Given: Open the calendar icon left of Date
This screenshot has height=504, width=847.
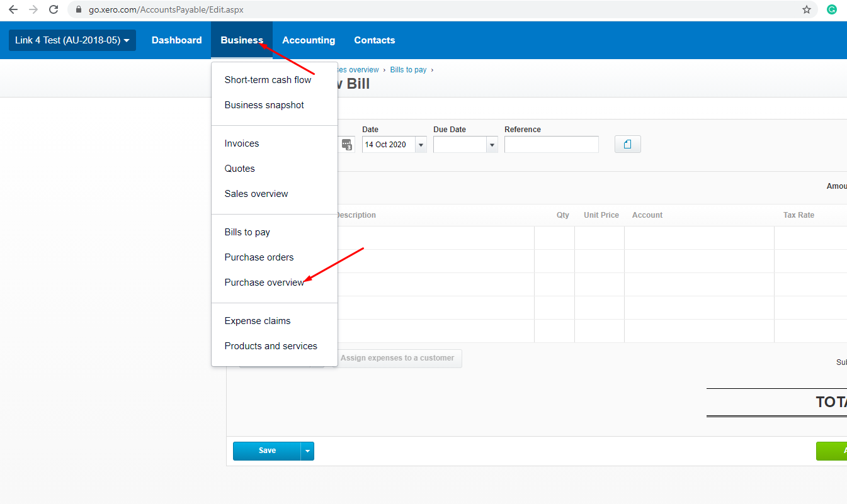Looking at the screenshot, I should pos(347,144).
